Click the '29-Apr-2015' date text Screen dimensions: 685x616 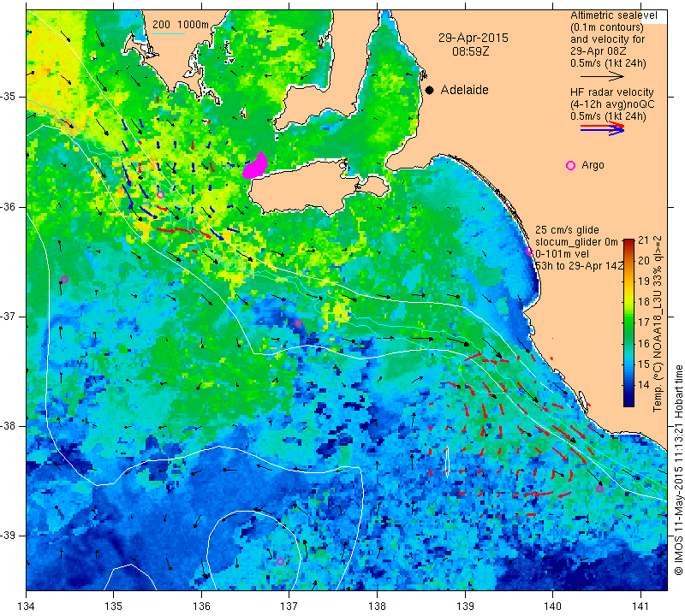pyautogui.click(x=474, y=38)
